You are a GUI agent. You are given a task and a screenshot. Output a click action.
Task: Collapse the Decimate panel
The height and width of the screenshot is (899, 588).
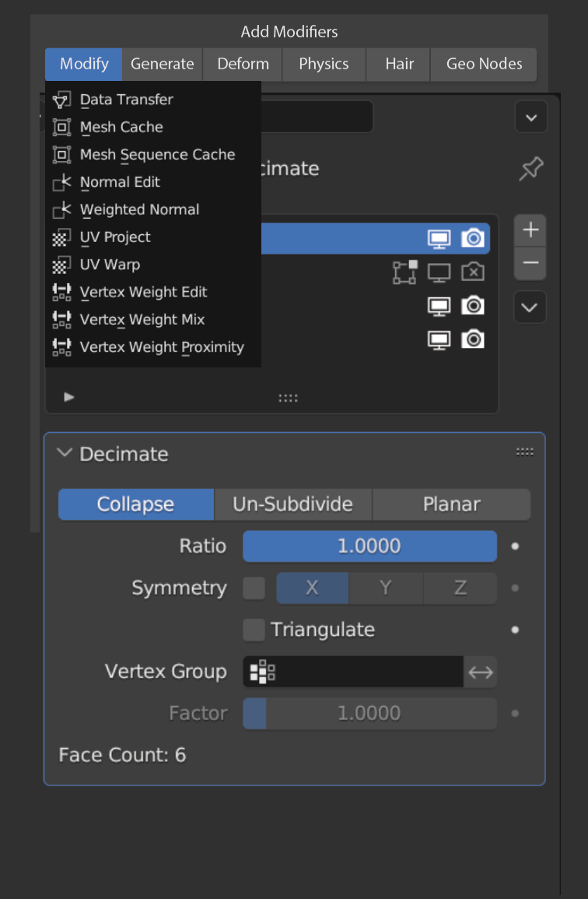[65, 453]
